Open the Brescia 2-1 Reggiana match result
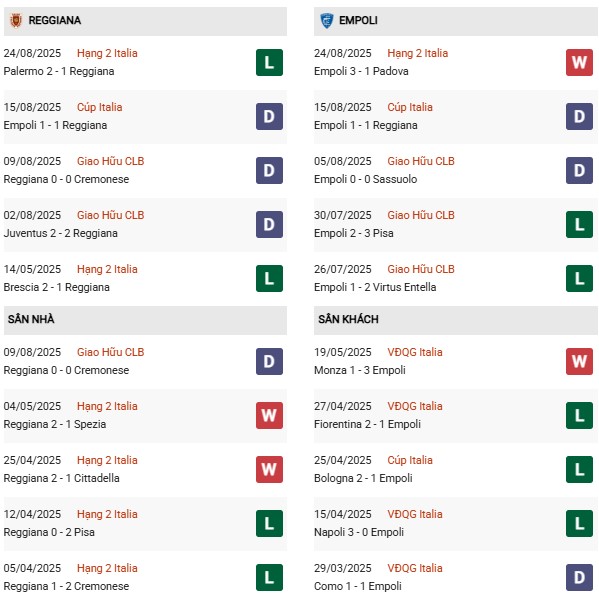599x597 pixels. pos(57,287)
